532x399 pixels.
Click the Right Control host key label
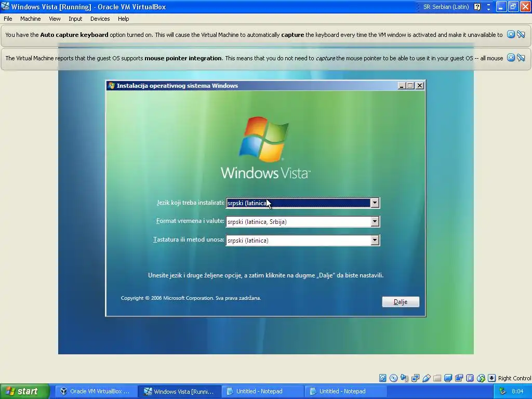514,378
